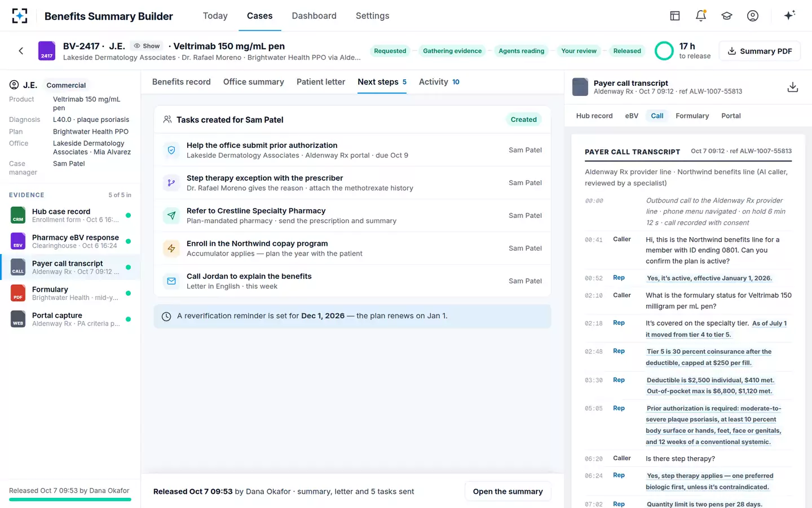Select Hub case record evidence

point(70,215)
